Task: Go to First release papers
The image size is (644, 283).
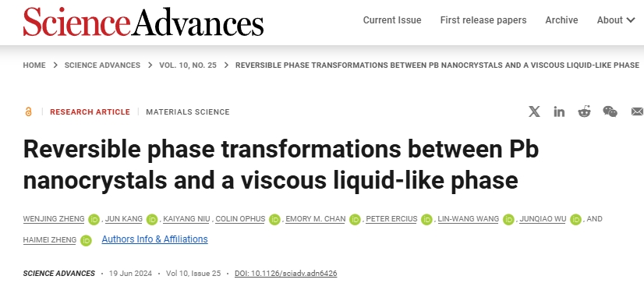Action: pyautogui.click(x=483, y=20)
